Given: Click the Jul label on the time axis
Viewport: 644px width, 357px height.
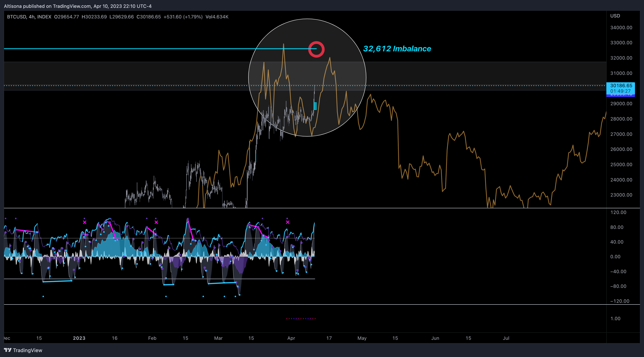Looking at the screenshot, I should point(506,338).
